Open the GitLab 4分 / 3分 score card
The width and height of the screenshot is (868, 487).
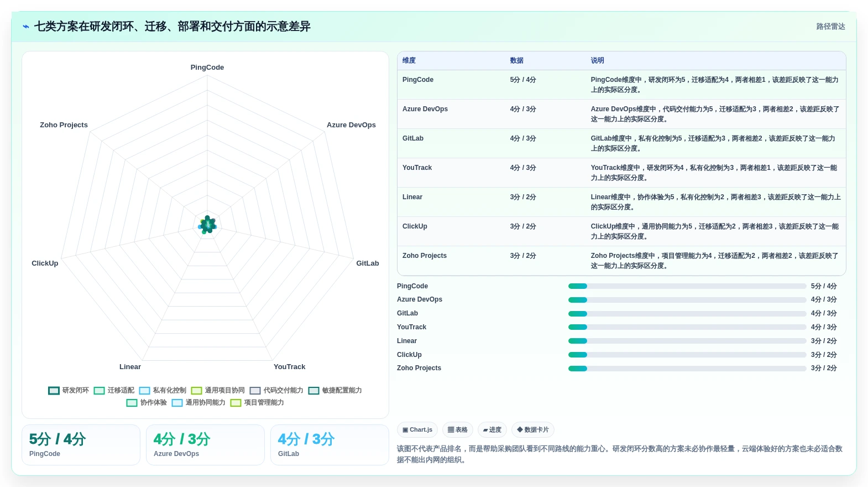coord(330,445)
